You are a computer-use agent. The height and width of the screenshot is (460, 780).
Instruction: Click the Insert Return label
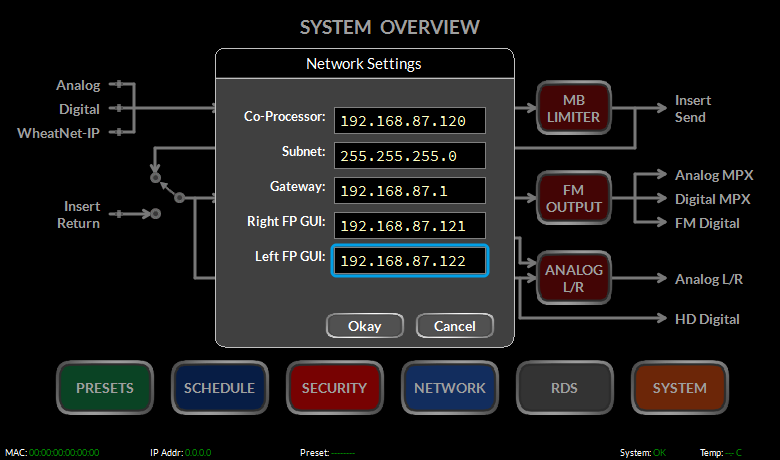79,214
